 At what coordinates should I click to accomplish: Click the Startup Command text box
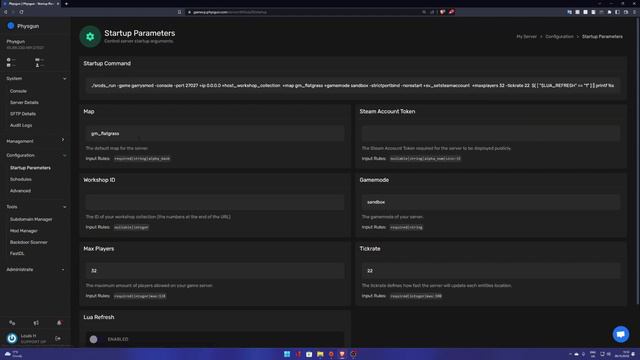point(353,86)
